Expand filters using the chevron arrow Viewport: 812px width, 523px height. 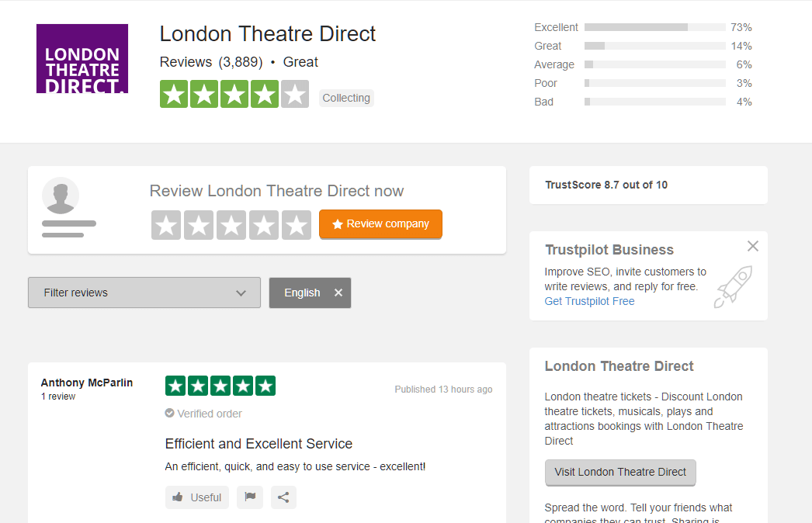pyautogui.click(x=241, y=293)
